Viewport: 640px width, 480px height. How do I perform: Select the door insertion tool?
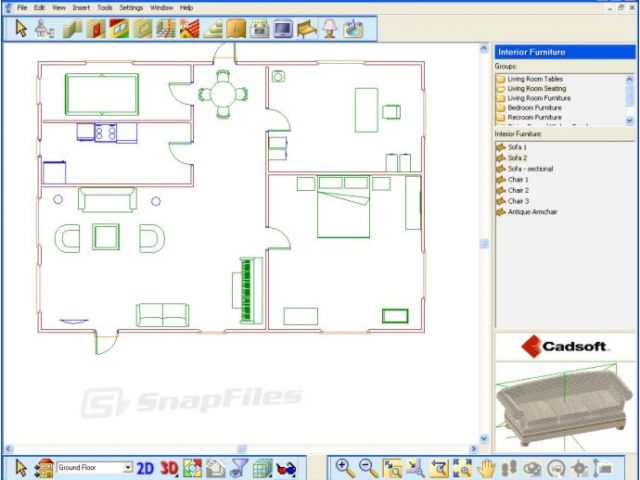pos(97,29)
